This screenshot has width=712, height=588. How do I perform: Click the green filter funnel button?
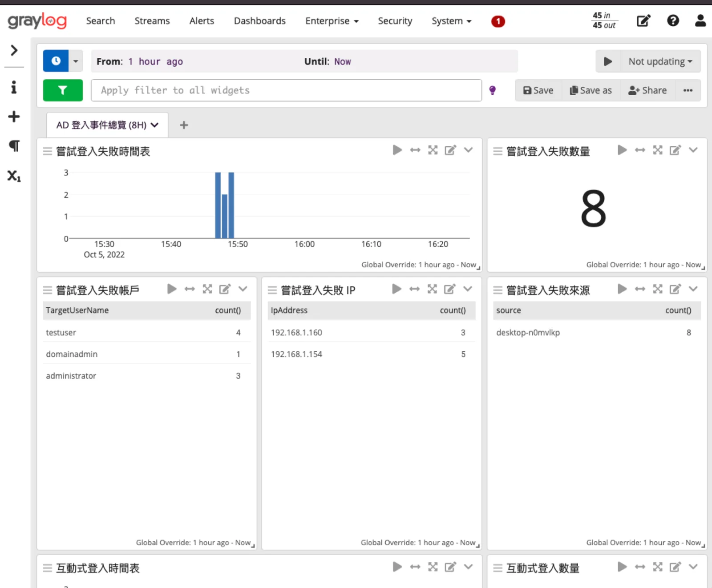click(x=63, y=90)
